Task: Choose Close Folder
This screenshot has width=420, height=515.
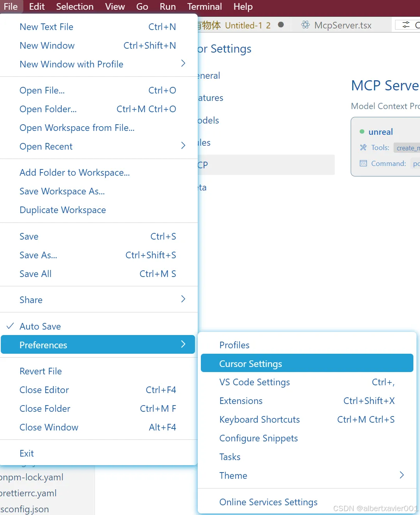Action: pyautogui.click(x=98, y=409)
